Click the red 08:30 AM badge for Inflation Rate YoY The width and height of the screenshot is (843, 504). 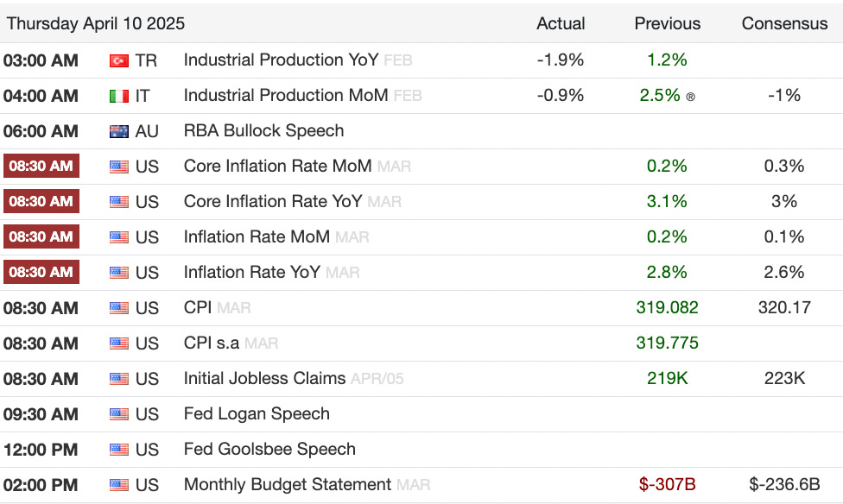tap(41, 273)
